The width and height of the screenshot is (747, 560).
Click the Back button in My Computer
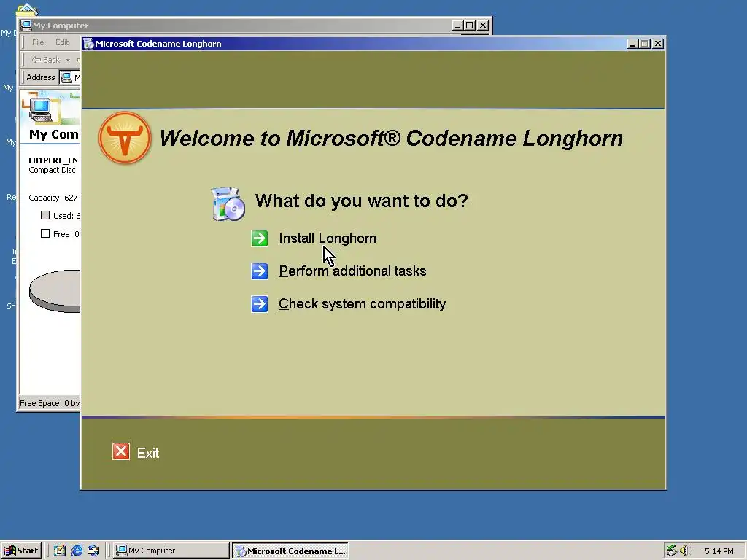46,60
